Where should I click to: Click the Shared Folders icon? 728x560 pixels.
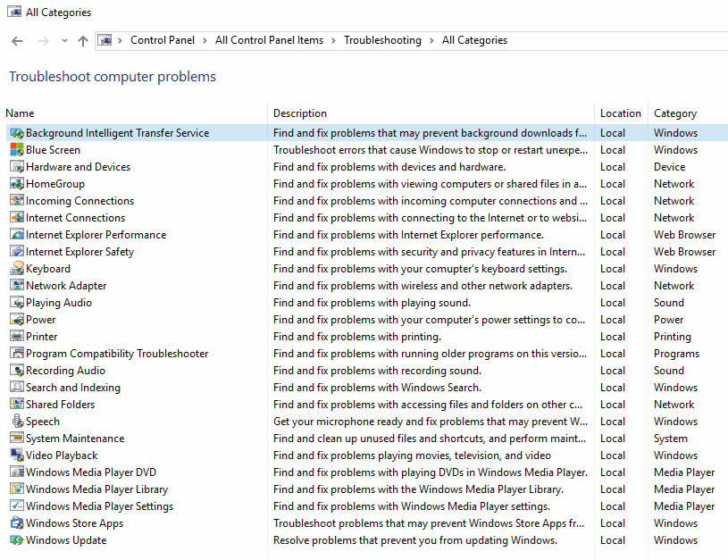coord(17,405)
